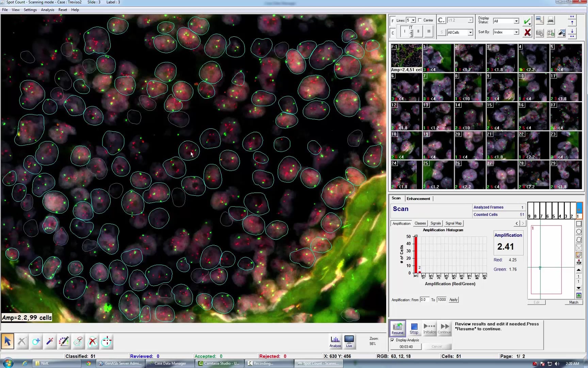Click the green checkmark accept button
588x368 pixels.
coord(527,21)
